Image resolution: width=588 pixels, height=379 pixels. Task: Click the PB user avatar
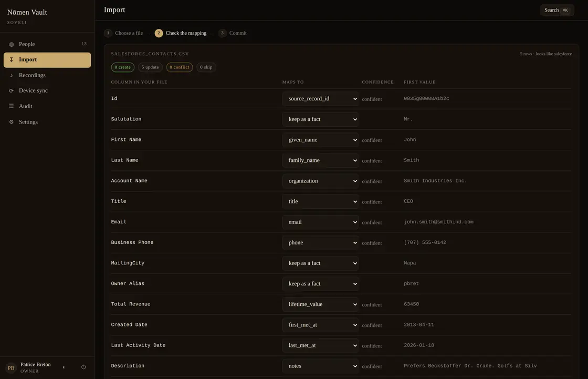(11, 368)
